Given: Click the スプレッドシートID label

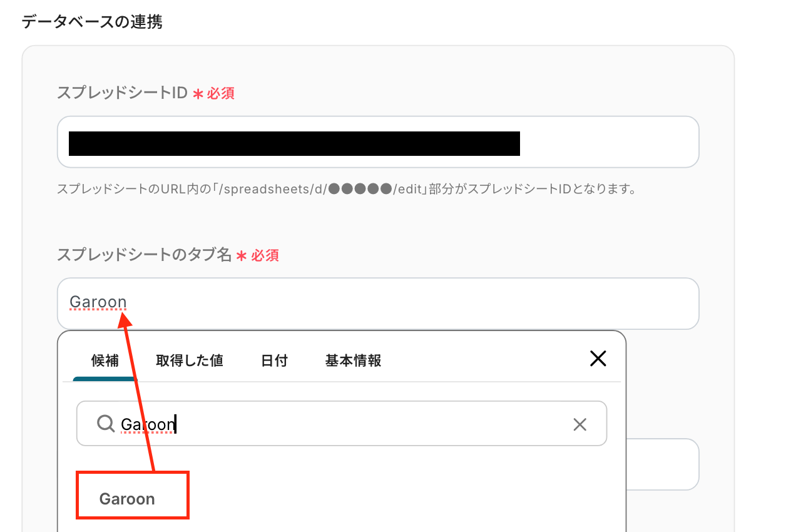Looking at the screenshot, I should pos(122,93).
